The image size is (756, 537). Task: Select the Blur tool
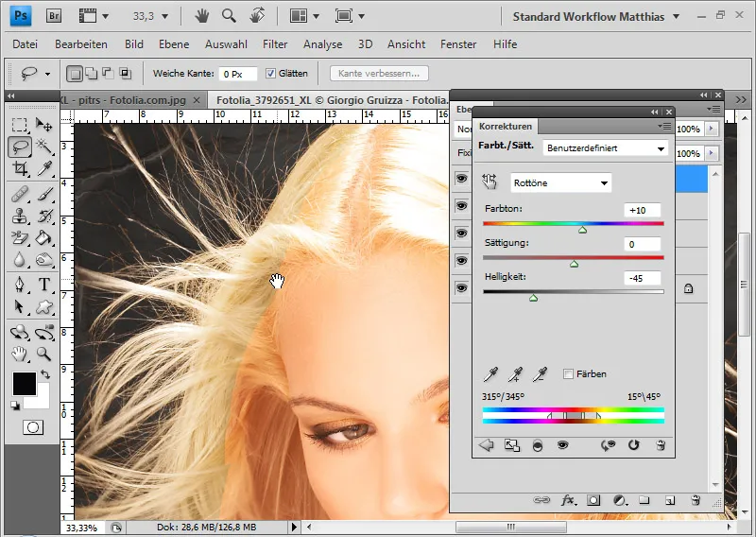20,260
